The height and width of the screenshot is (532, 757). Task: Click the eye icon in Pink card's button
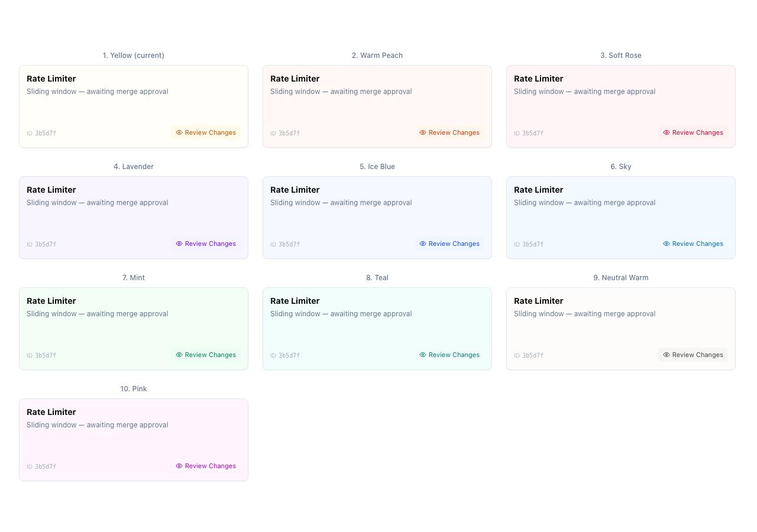coord(179,466)
